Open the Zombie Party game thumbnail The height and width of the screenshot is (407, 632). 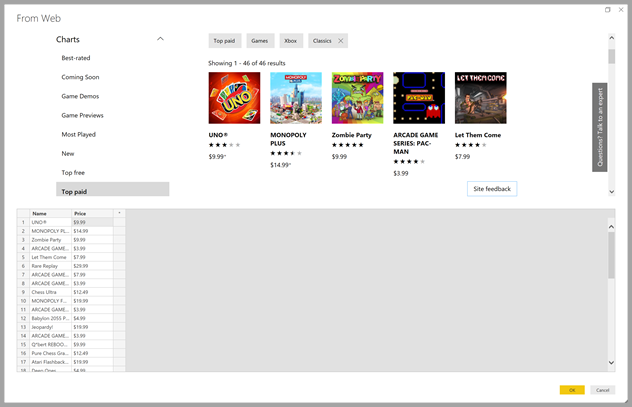[x=358, y=98]
